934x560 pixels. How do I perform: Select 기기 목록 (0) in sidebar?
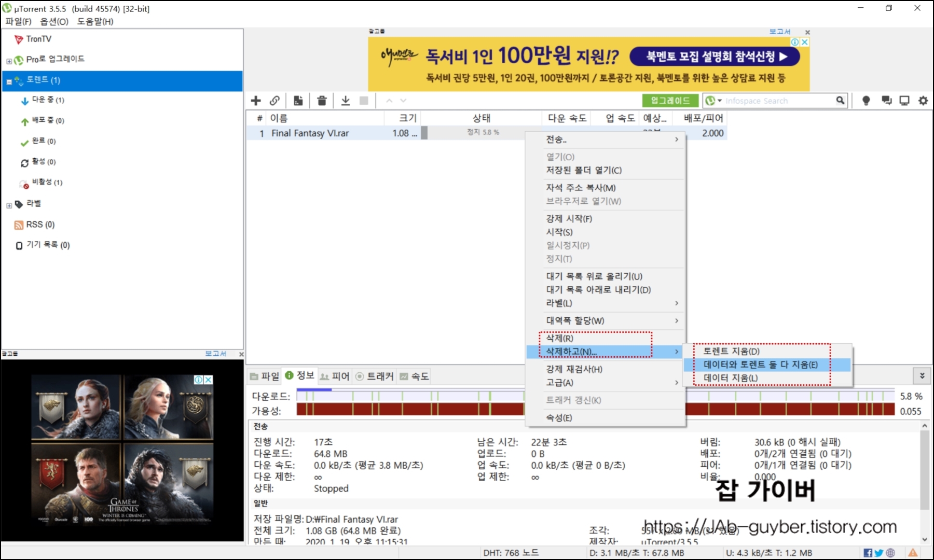(x=48, y=245)
